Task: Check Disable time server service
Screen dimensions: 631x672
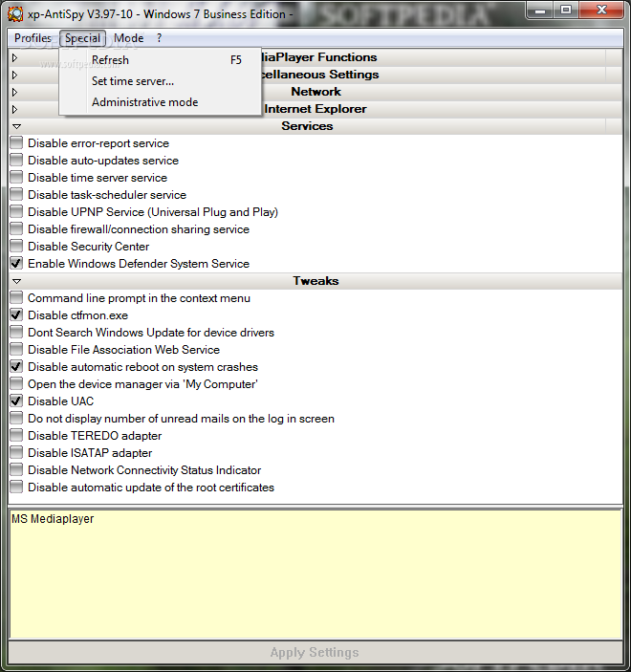Action: [x=16, y=177]
